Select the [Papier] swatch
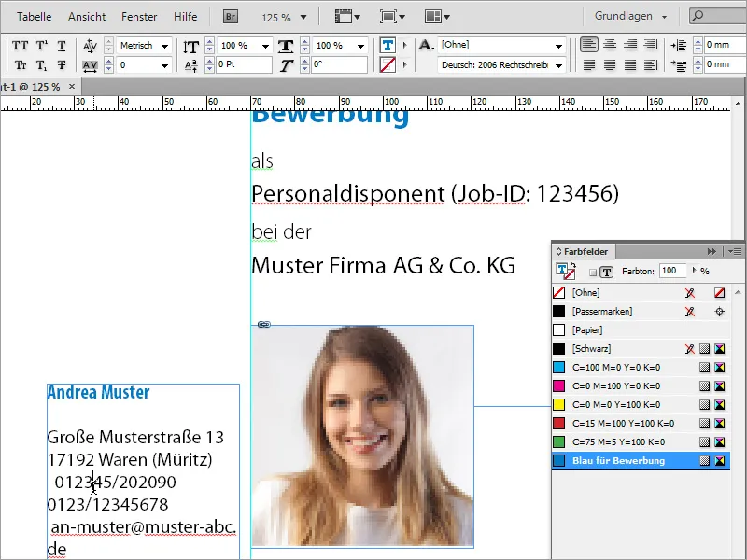This screenshot has height=560, width=747. (588, 330)
